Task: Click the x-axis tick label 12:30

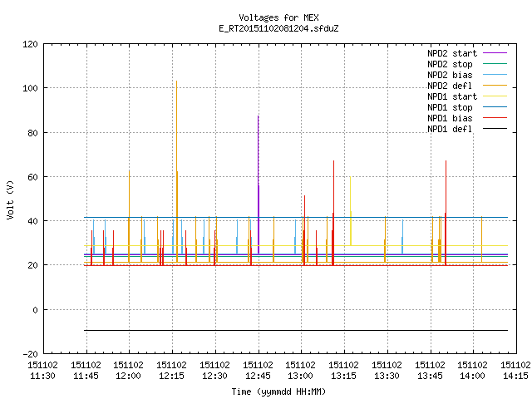Action: [x=214, y=376]
